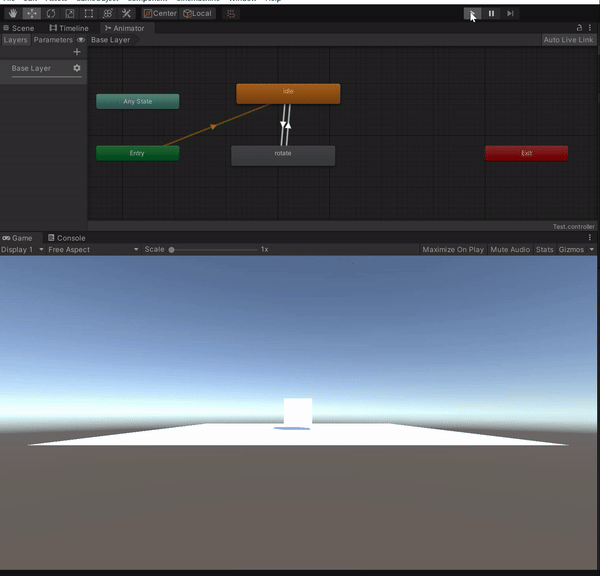
Task: Open the Free Aspect dropdown
Action: point(93,250)
